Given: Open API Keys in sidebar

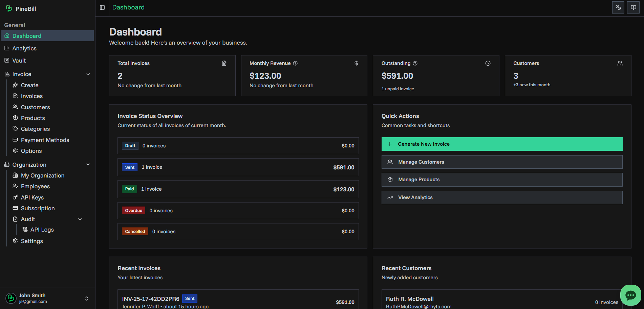Looking at the screenshot, I should (32, 197).
